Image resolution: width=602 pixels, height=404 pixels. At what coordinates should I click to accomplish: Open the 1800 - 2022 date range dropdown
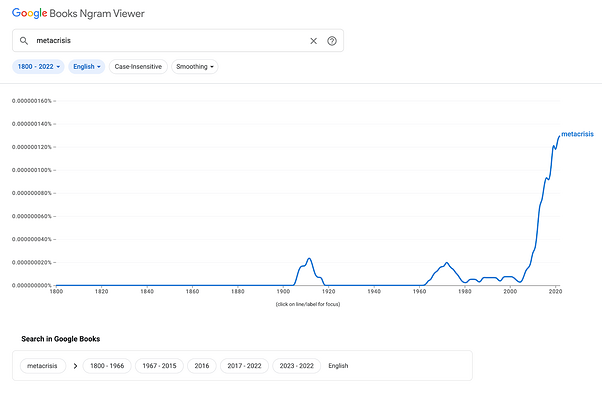click(x=39, y=67)
